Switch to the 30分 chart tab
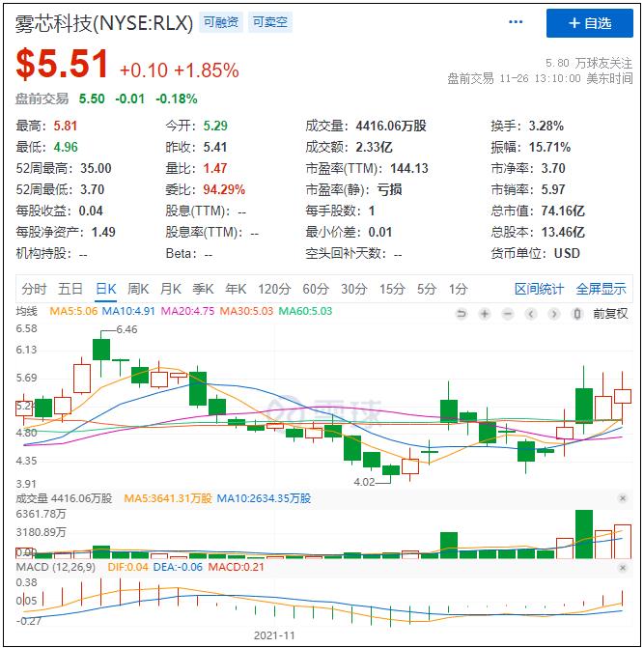644x648 pixels. (354, 289)
